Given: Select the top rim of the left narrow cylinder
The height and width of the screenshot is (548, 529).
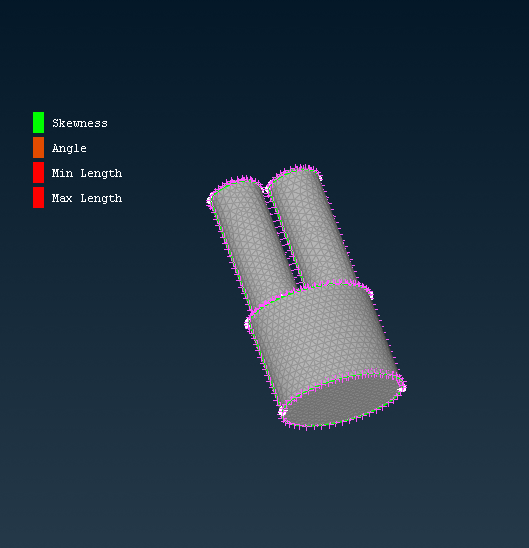Looking at the screenshot, I should 236,185.
